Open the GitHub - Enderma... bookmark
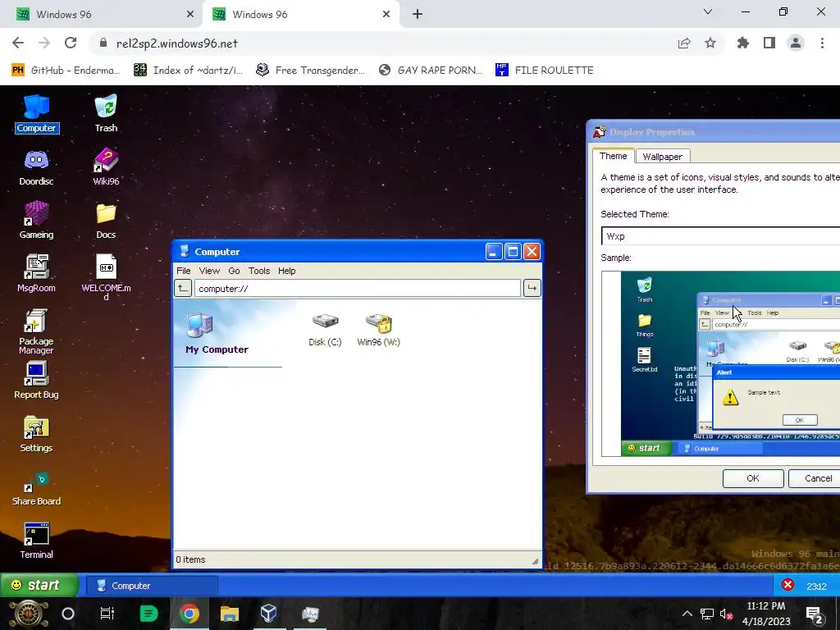 point(65,71)
